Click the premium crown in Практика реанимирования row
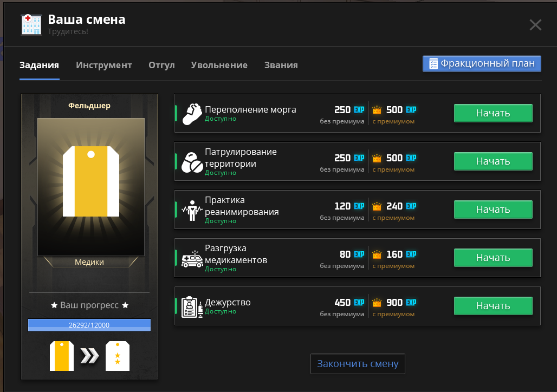The width and height of the screenshot is (557, 392). [x=377, y=206]
